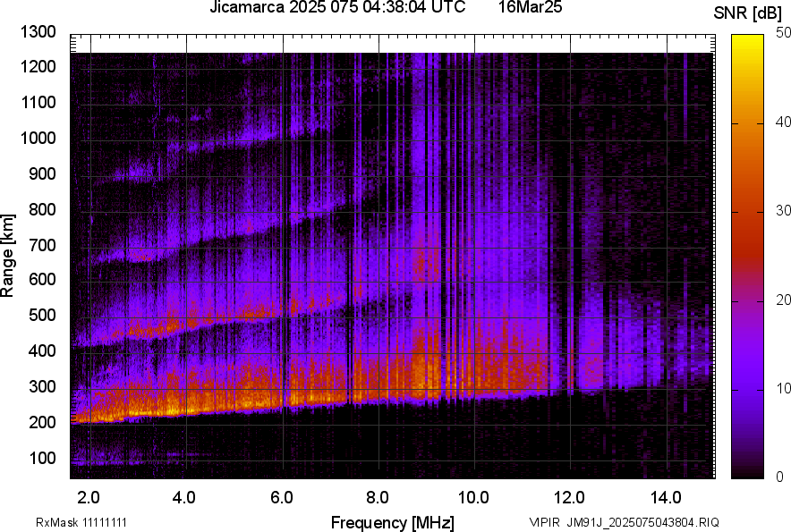
Task: Click frequency axis tick '12.0'
Action: click(569, 498)
